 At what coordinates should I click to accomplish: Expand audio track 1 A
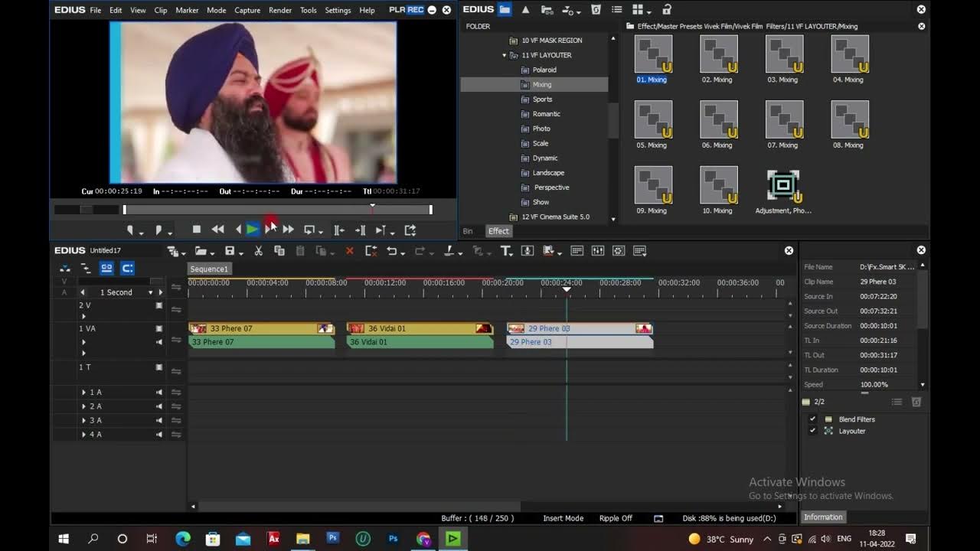[83, 393]
